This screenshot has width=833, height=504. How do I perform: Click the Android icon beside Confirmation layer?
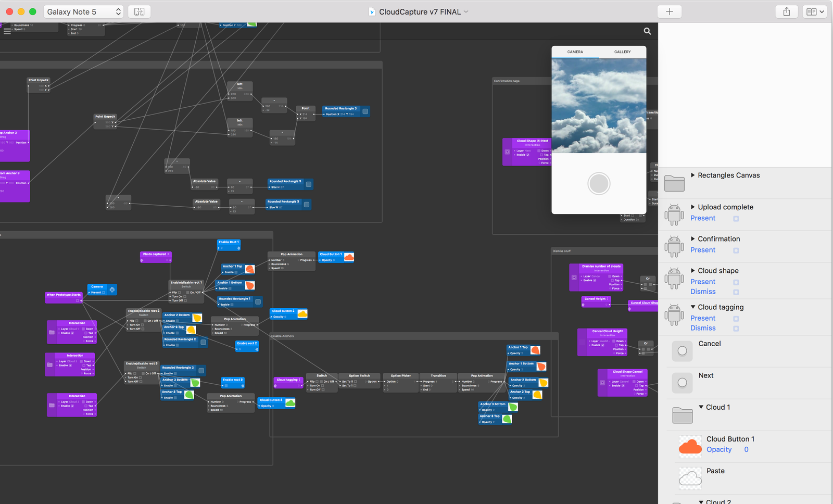674,246
